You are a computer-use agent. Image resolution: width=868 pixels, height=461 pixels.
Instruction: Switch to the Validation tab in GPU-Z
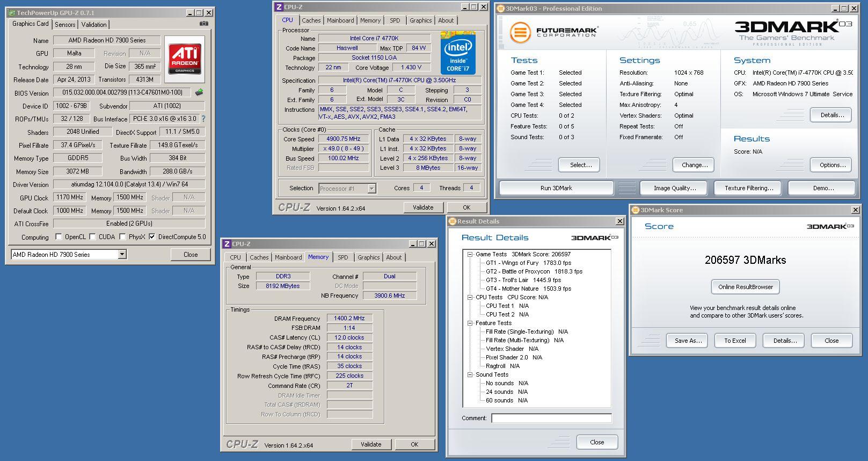pyautogui.click(x=94, y=25)
